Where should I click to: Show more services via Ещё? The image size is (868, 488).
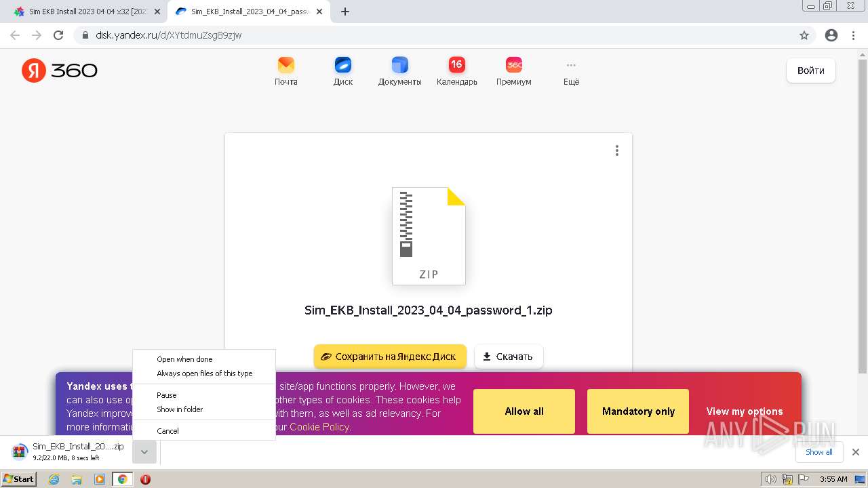pyautogui.click(x=571, y=71)
